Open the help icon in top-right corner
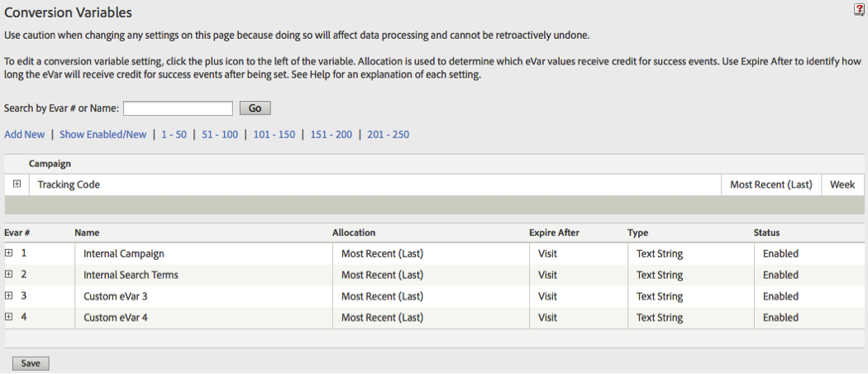 pyautogui.click(x=859, y=9)
